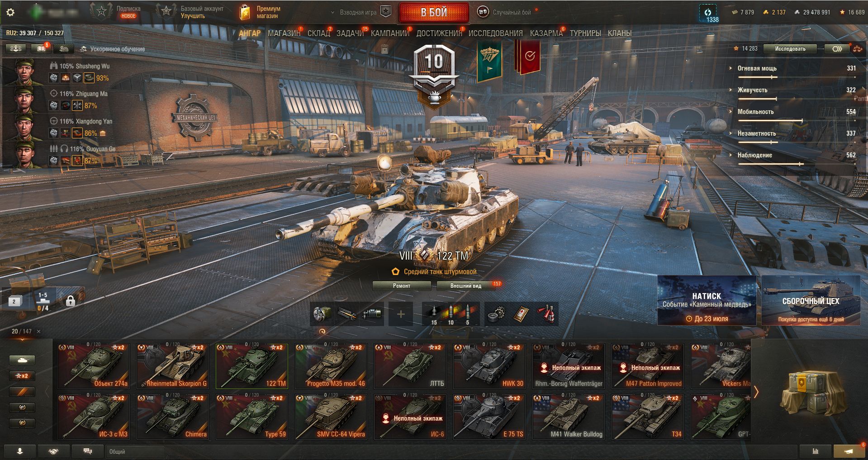The image size is (868, 460).
Task: Click the padlock icon near platoon panel
Action: (x=70, y=301)
